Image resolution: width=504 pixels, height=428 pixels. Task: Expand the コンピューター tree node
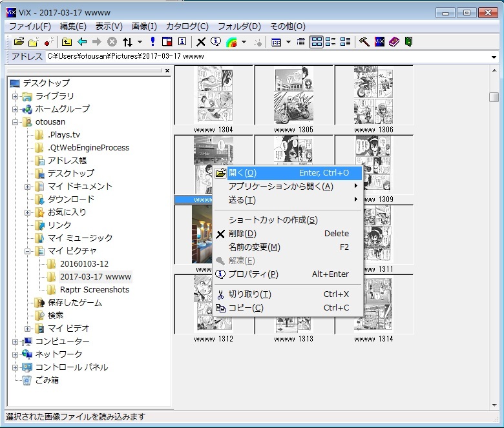point(15,341)
